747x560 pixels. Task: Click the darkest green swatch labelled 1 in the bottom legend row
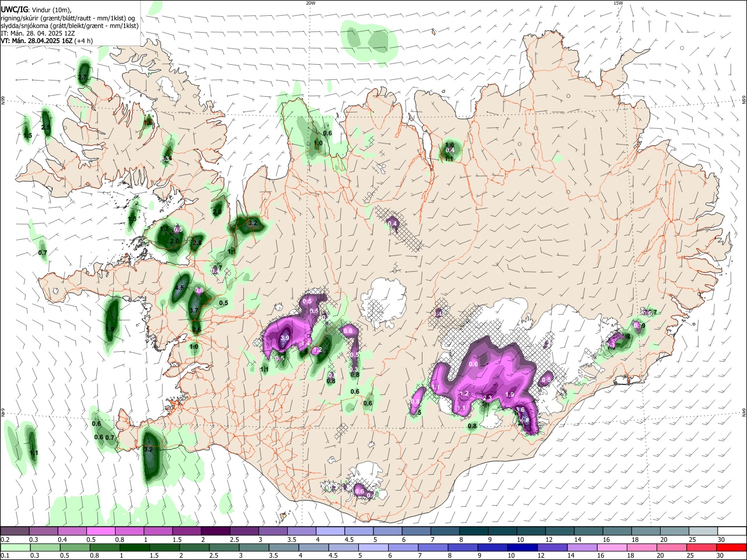pyautogui.click(x=134, y=547)
